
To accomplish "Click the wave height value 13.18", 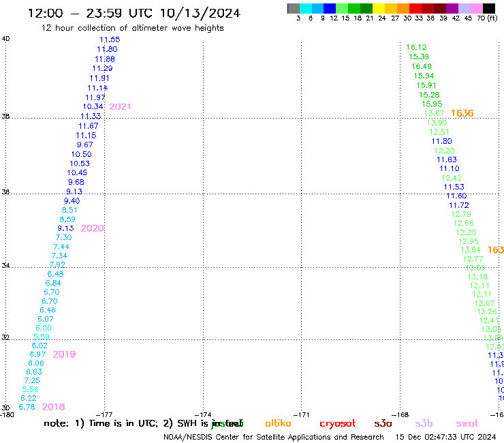I will click(477, 277).
